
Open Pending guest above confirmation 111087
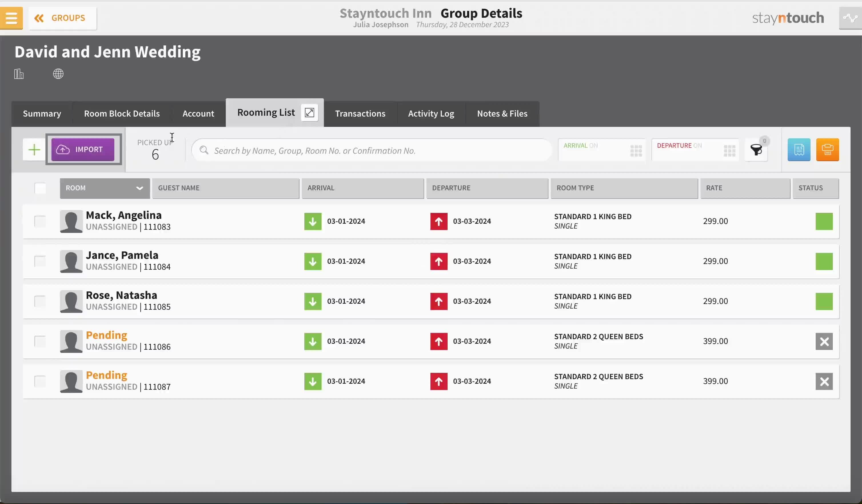[106, 375]
